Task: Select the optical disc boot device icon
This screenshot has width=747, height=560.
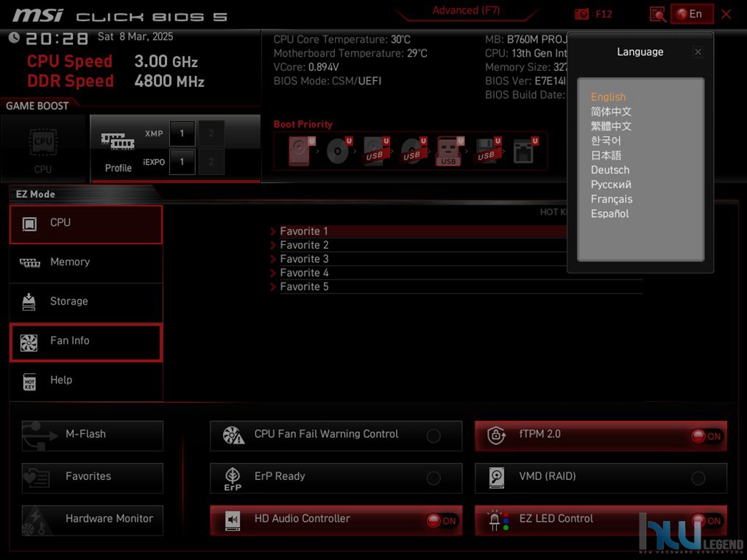Action: [x=339, y=151]
